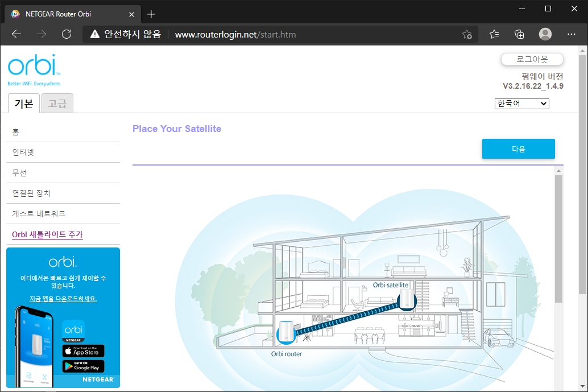Viewport: 588px width, 392px height.
Task: Click the not secure warning triangle icon
Action: [95, 35]
